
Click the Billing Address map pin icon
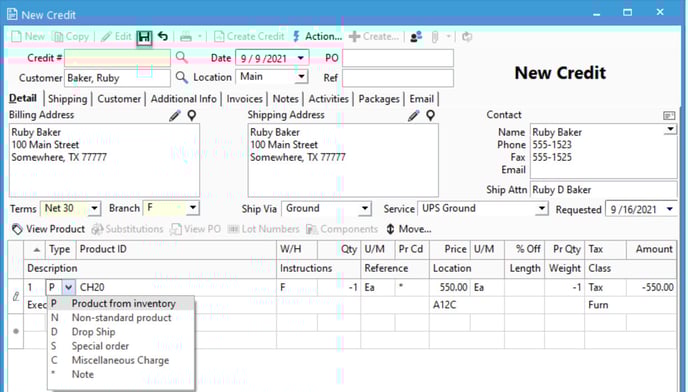point(192,115)
